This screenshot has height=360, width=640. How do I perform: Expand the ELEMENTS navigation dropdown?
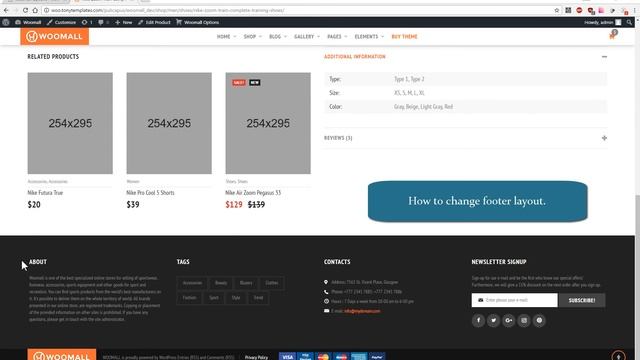coord(369,37)
